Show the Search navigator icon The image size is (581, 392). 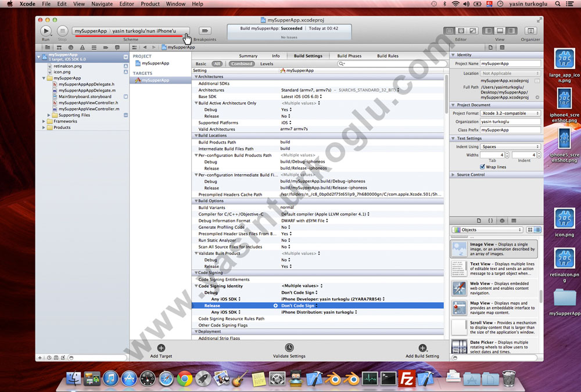coord(71,48)
